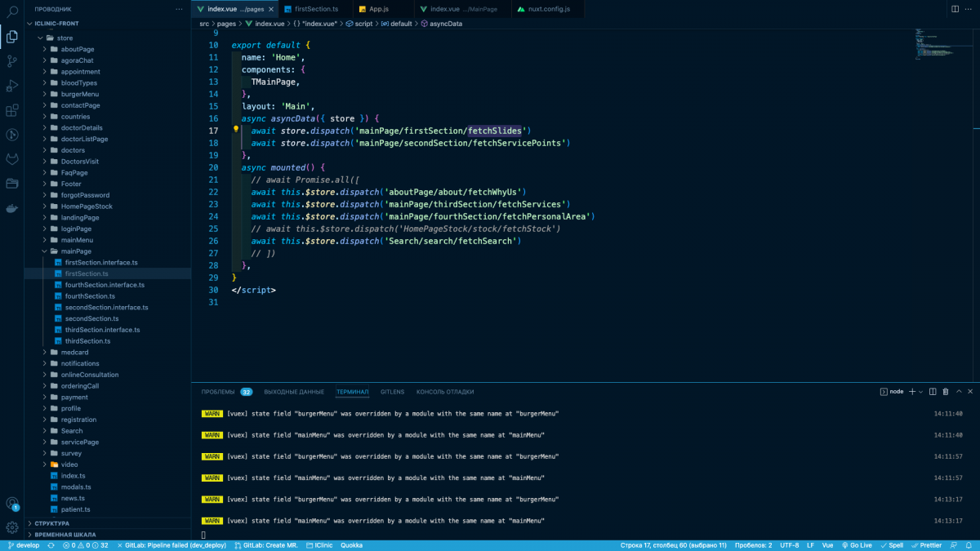Split the terminal panel
Viewport: 980px width, 551px height.
pyautogui.click(x=934, y=392)
